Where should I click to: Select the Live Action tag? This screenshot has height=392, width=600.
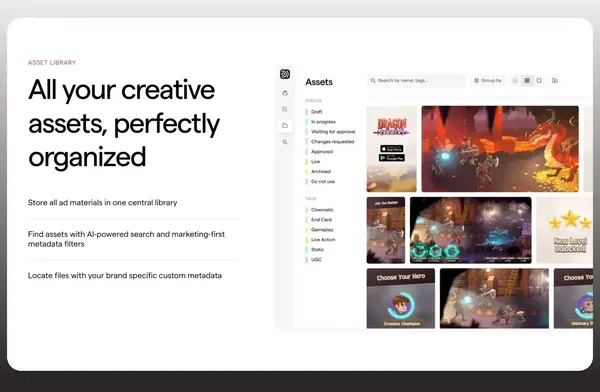(x=320, y=240)
